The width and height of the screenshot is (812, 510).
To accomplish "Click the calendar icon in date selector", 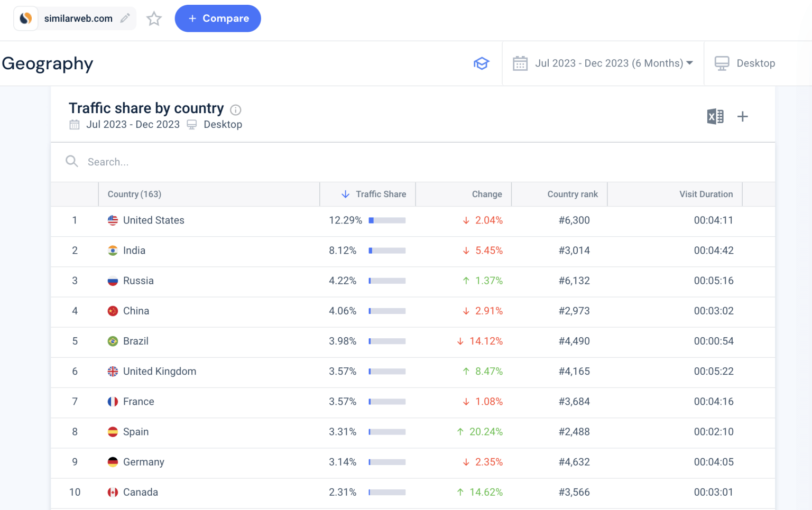I will 520,63.
